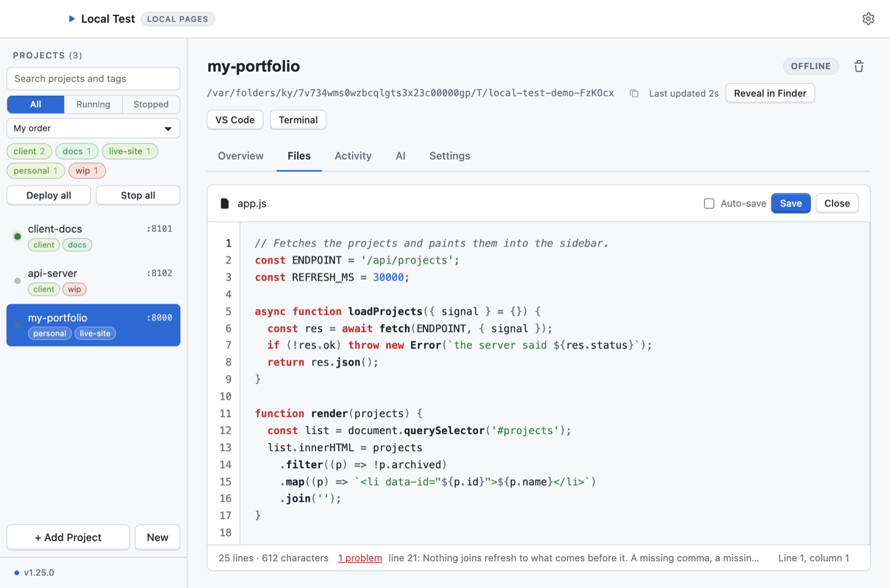Click the LOCAL PAGES badge
The width and height of the screenshot is (890, 588).
click(177, 19)
